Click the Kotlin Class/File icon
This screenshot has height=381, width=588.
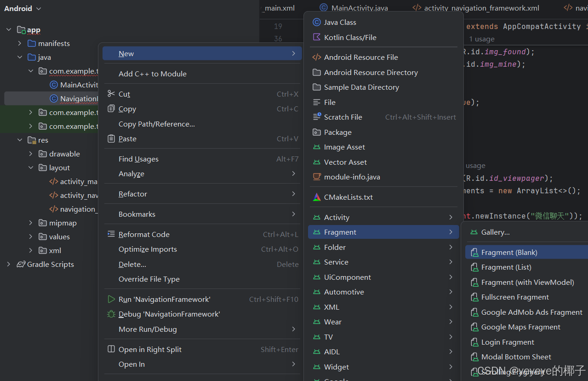pos(316,37)
